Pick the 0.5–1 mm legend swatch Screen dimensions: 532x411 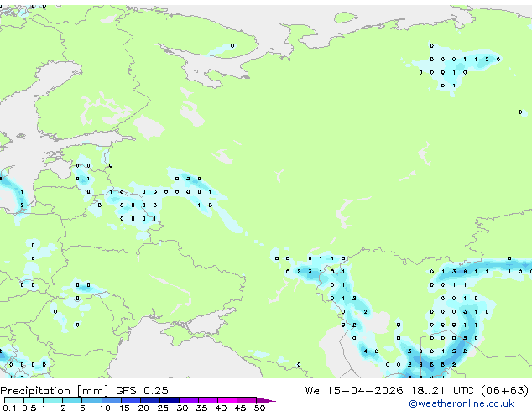(x=34, y=400)
